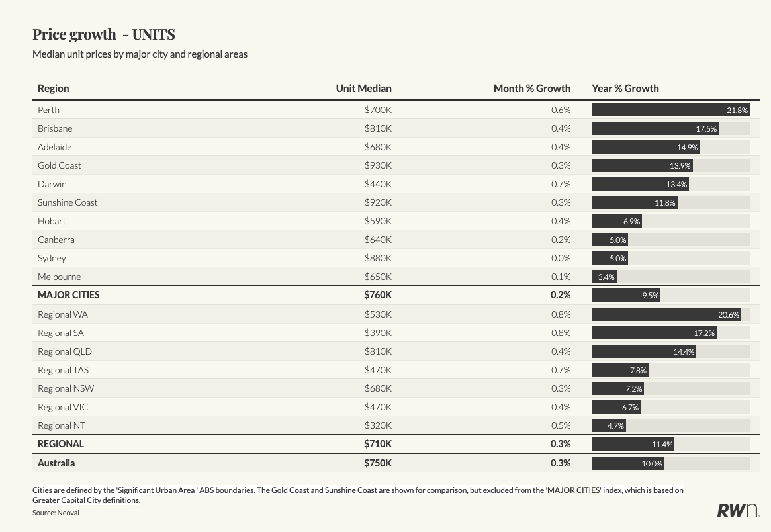Select the Sunshine Coast row label

pos(68,202)
